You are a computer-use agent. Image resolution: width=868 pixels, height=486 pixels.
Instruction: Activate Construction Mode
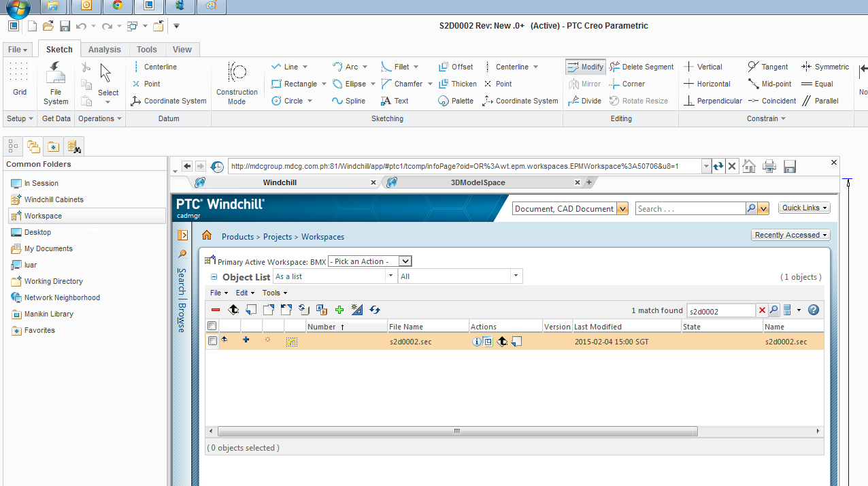(x=237, y=83)
